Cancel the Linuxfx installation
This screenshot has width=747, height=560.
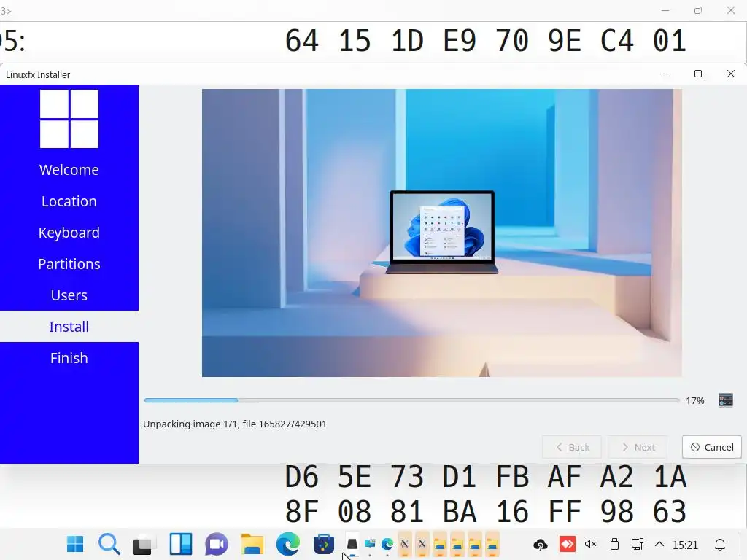(712, 447)
